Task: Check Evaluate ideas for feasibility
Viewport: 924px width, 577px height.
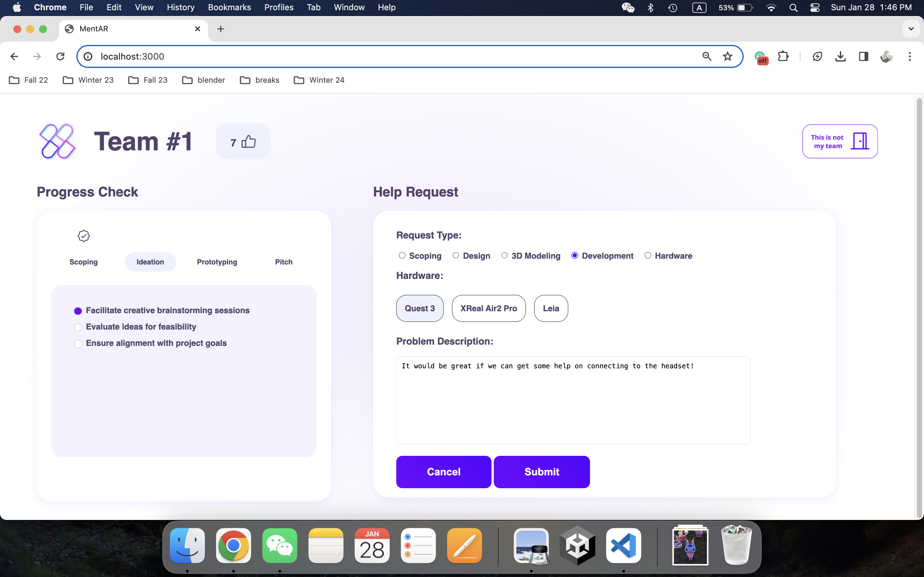Action: click(78, 327)
